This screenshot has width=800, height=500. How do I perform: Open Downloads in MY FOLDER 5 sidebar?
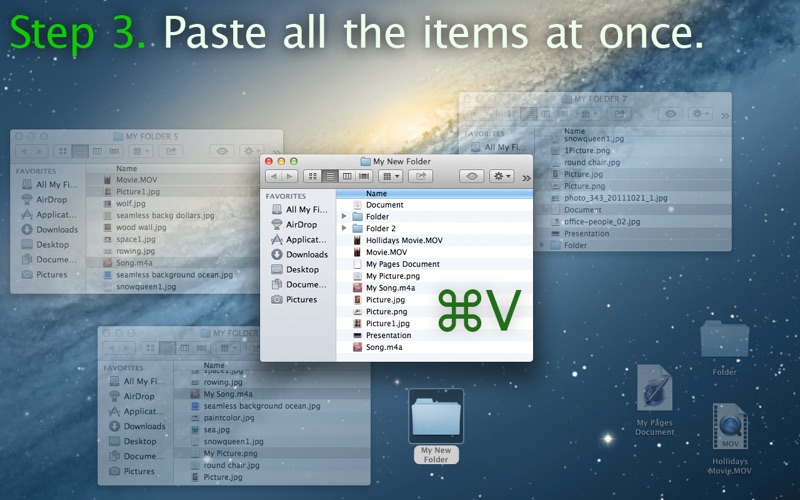pyautogui.click(x=49, y=230)
